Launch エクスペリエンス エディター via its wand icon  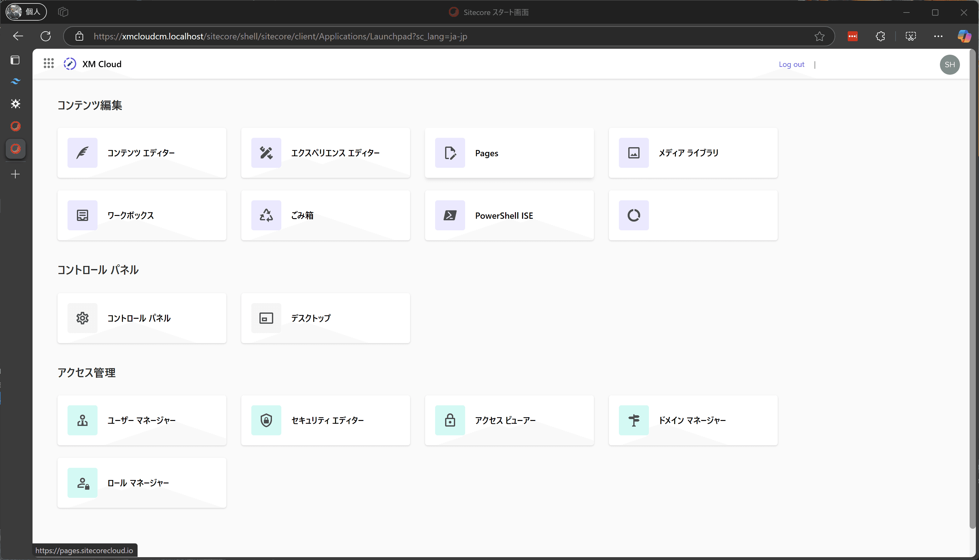[266, 153]
